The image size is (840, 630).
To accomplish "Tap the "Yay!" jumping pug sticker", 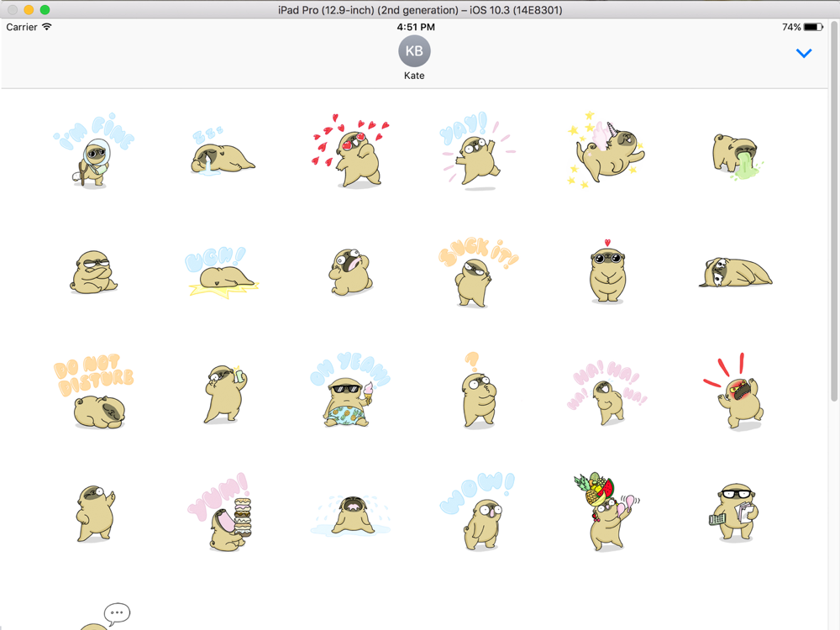I will (479, 151).
